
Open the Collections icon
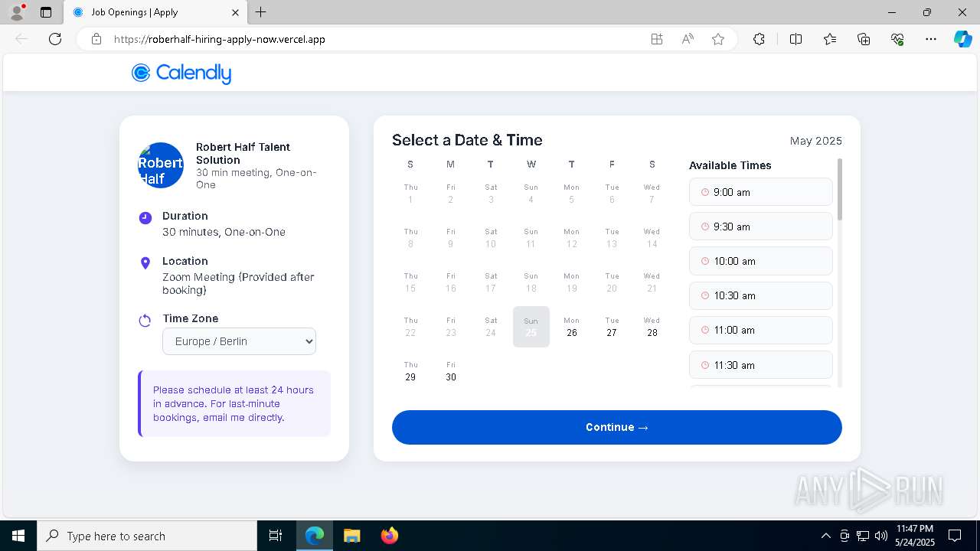tap(864, 39)
